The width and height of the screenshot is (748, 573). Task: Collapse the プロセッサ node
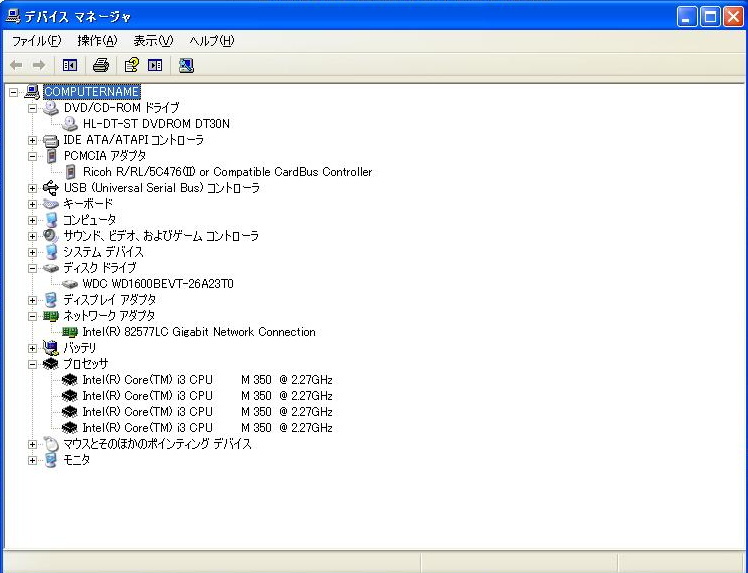click(33, 364)
